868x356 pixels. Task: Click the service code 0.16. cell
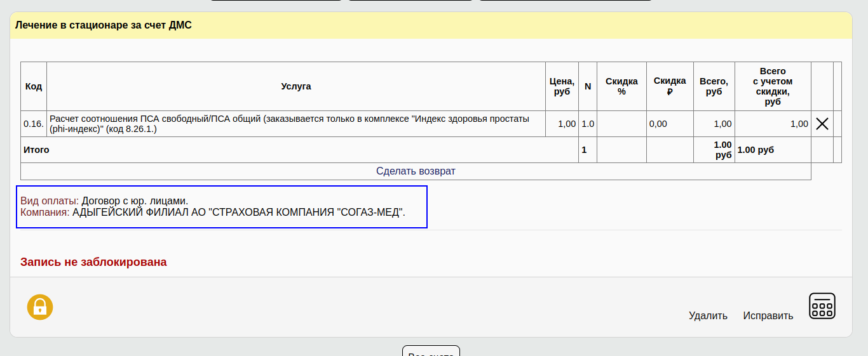coord(34,124)
